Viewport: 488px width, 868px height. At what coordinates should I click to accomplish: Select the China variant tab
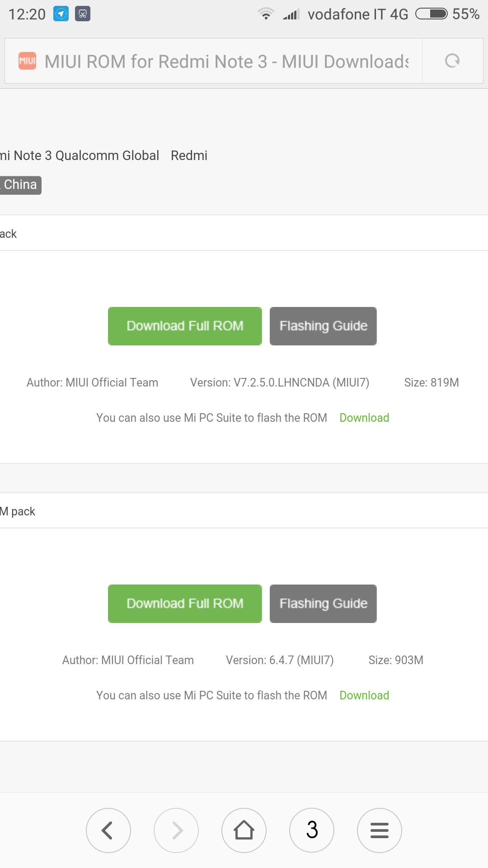(x=20, y=185)
